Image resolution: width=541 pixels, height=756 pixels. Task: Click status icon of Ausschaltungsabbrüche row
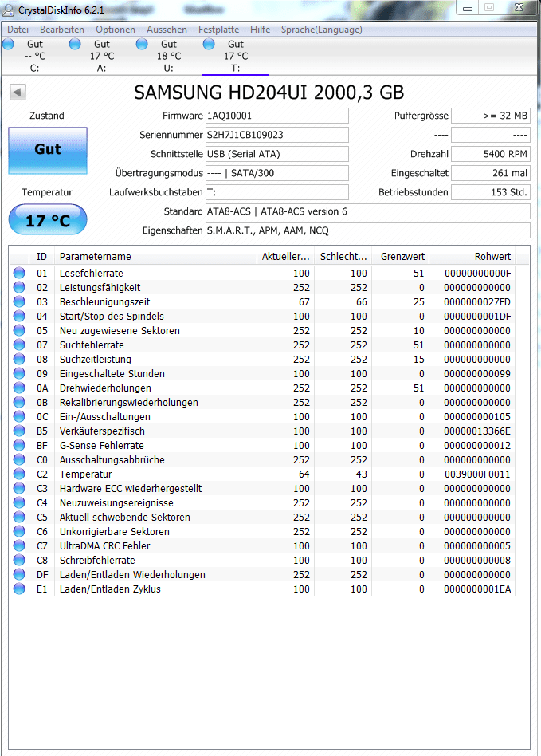19,459
